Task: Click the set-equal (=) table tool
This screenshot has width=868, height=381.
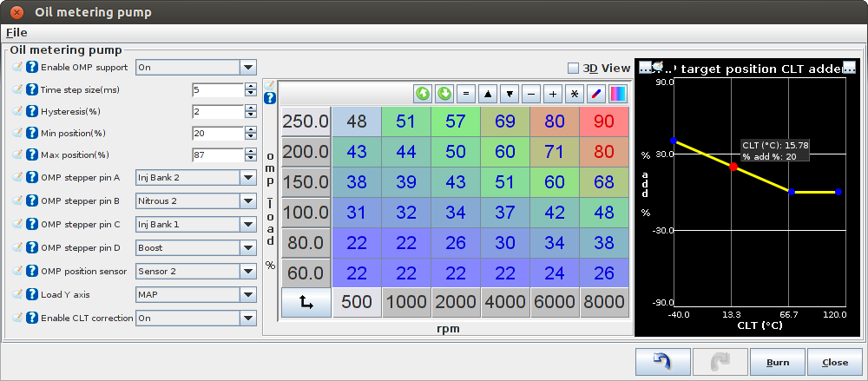Action: [466, 94]
